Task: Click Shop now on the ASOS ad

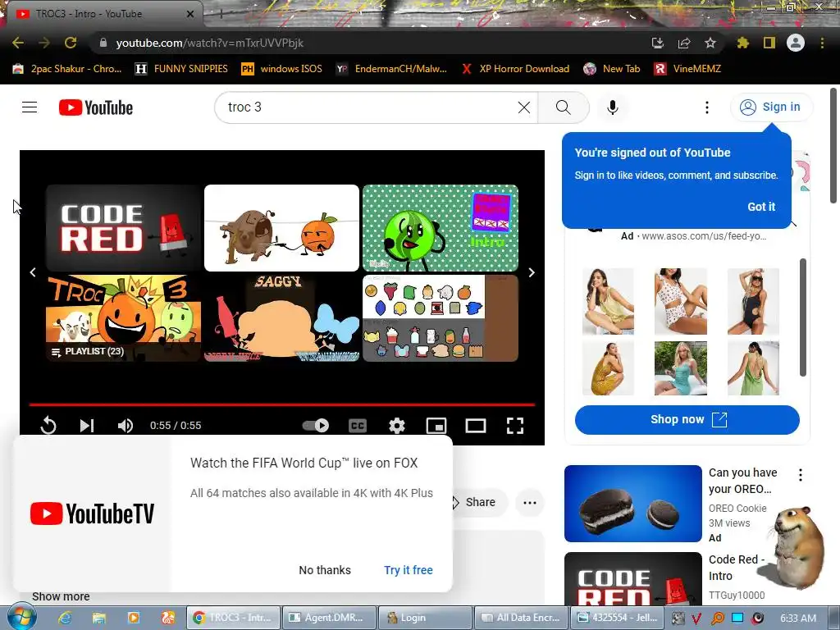Action: click(x=687, y=419)
